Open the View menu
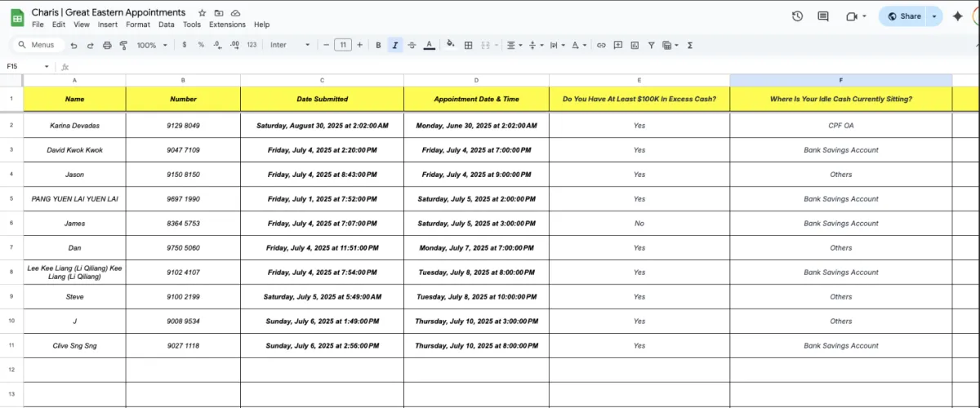Viewport: 980px width, 408px height. point(82,24)
